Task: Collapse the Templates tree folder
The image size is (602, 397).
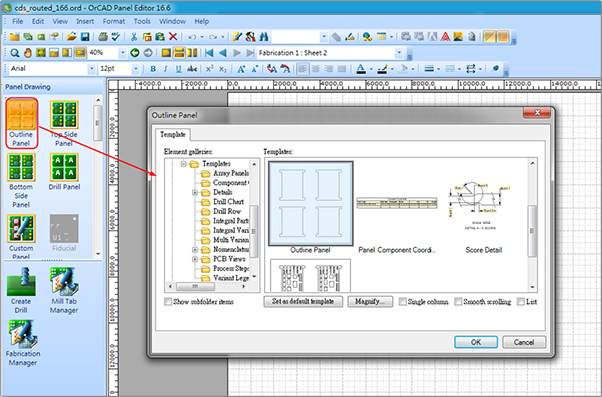Action: tap(184, 164)
